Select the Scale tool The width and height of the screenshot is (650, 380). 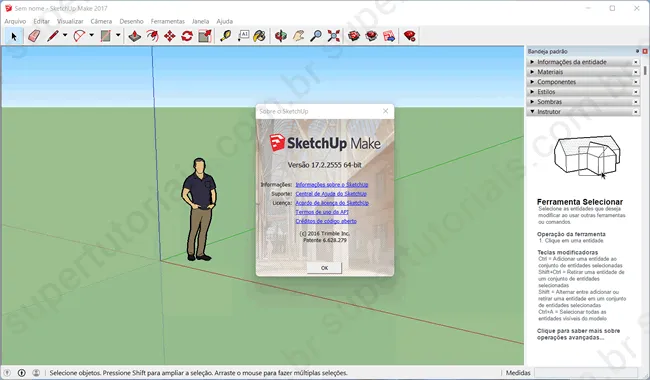[205, 36]
